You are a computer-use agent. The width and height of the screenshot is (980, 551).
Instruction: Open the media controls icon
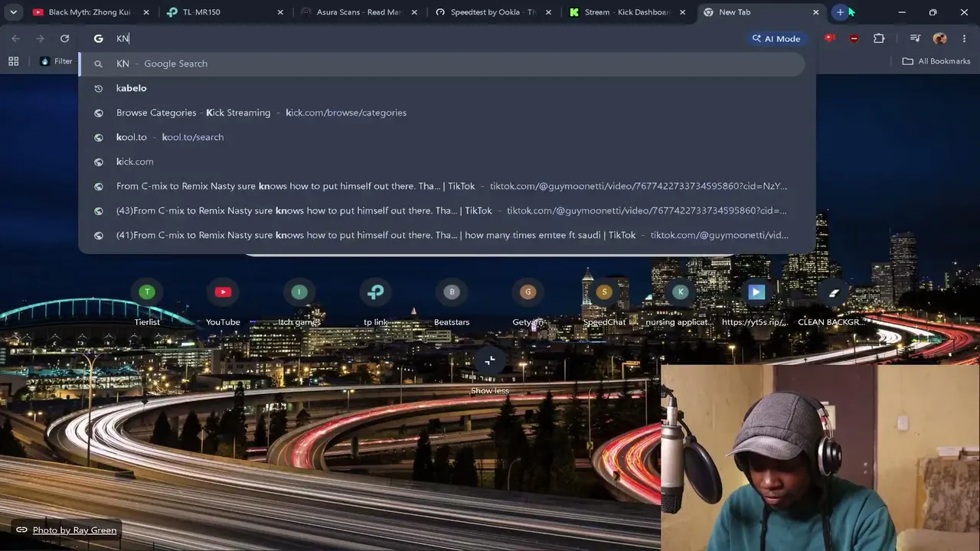(915, 38)
